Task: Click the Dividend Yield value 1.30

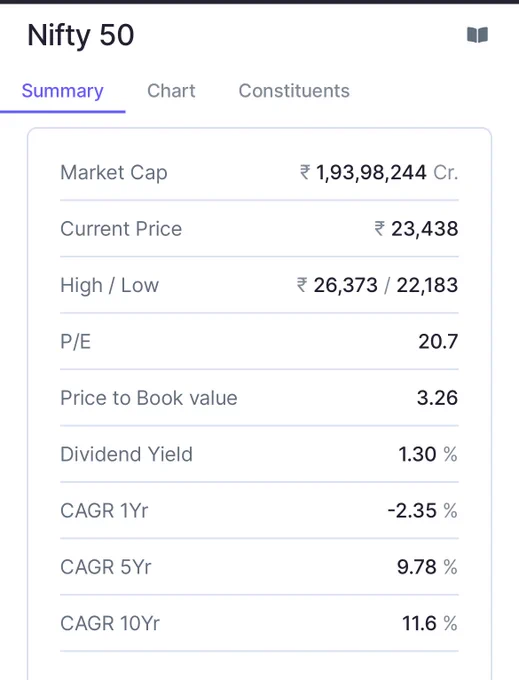Action: (417, 454)
